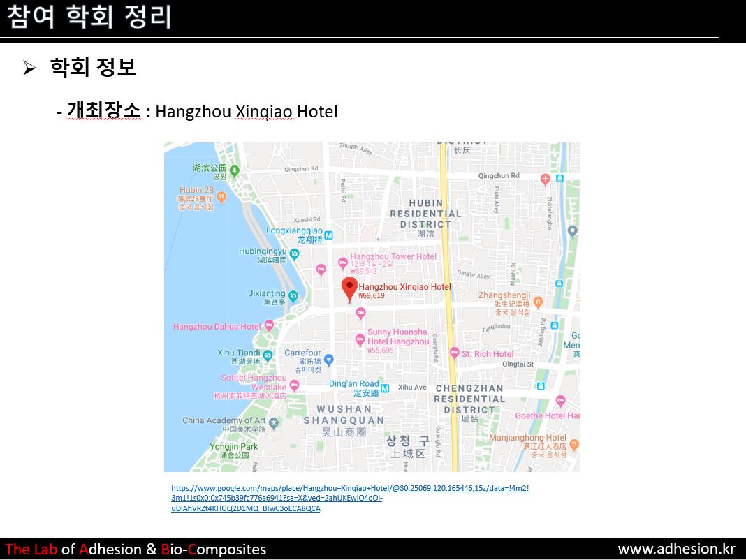Image resolution: width=746 pixels, height=560 pixels.
Task: Select the Jixianting attraction pin
Action: pos(293,297)
